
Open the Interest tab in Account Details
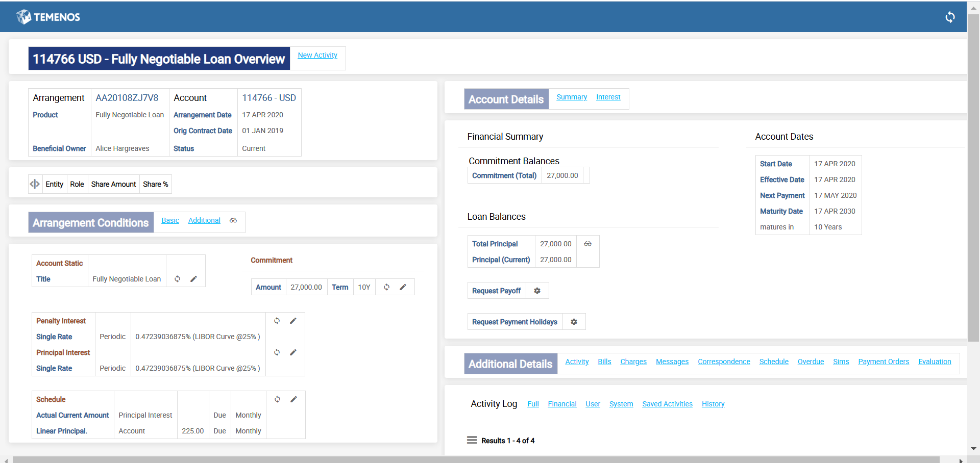[x=608, y=97]
